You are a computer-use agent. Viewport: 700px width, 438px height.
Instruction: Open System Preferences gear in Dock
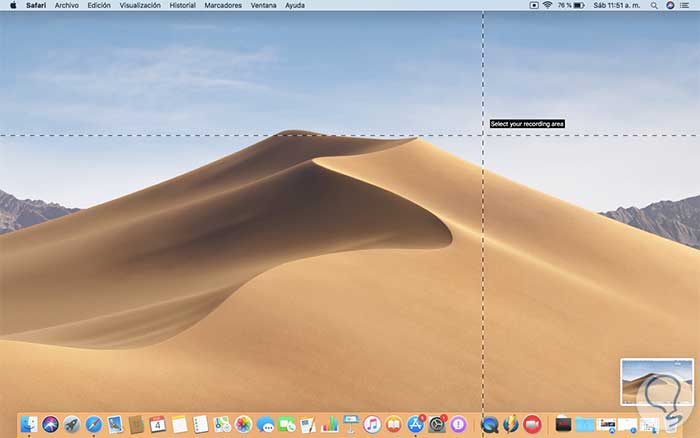click(x=437, y=424)
